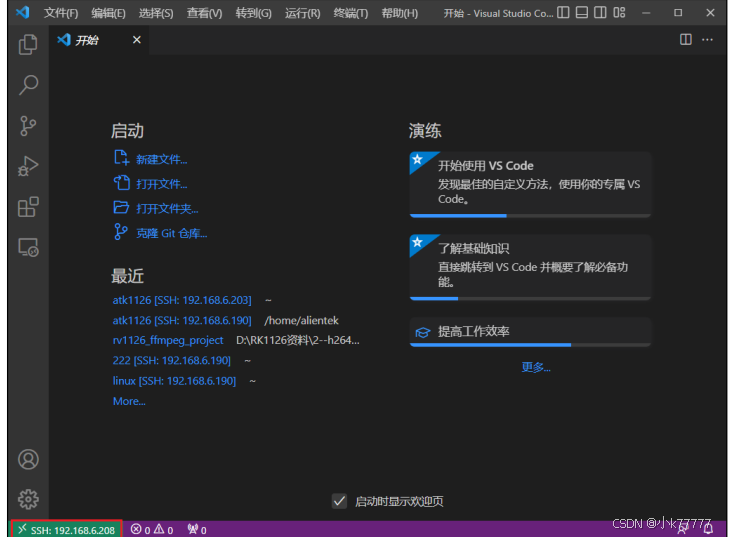Open the Extensions view
This screenshot has width=729, height=537.
tap(28, 206)
